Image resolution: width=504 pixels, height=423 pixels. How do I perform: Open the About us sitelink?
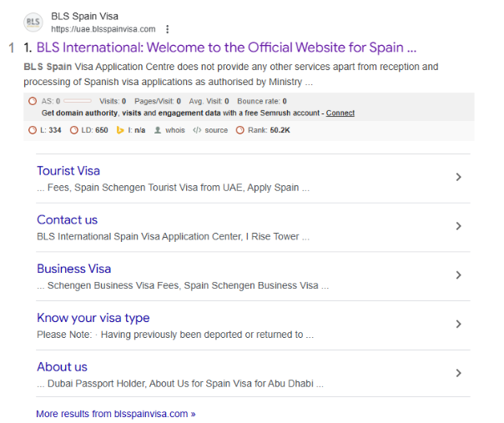click(62, 367)
